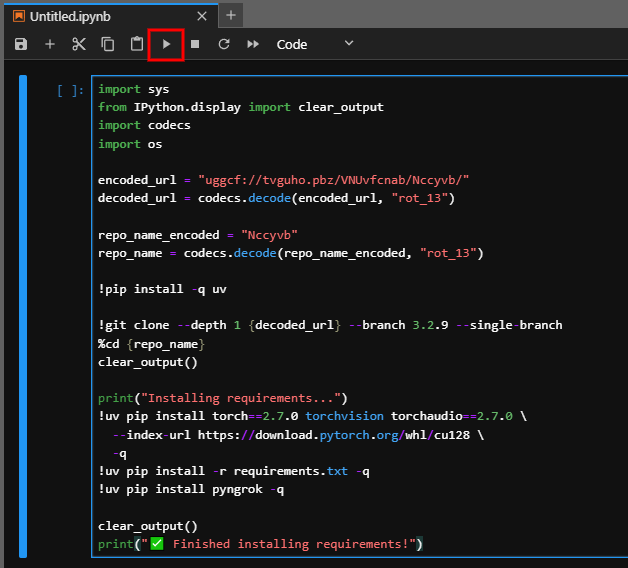
Task: Click the '!pip install -q uv' line
Action: (162, 289)
